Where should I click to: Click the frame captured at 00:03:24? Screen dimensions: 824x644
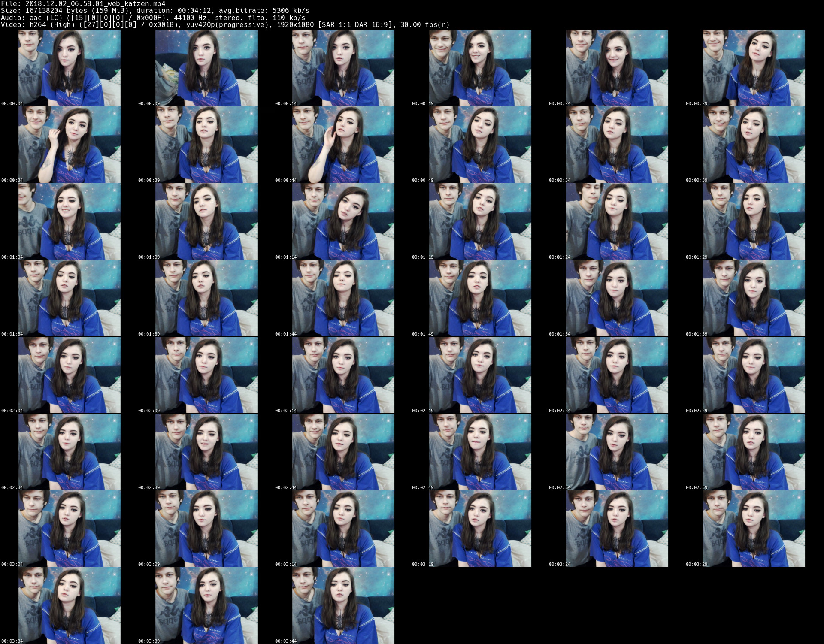pos(617,529)
